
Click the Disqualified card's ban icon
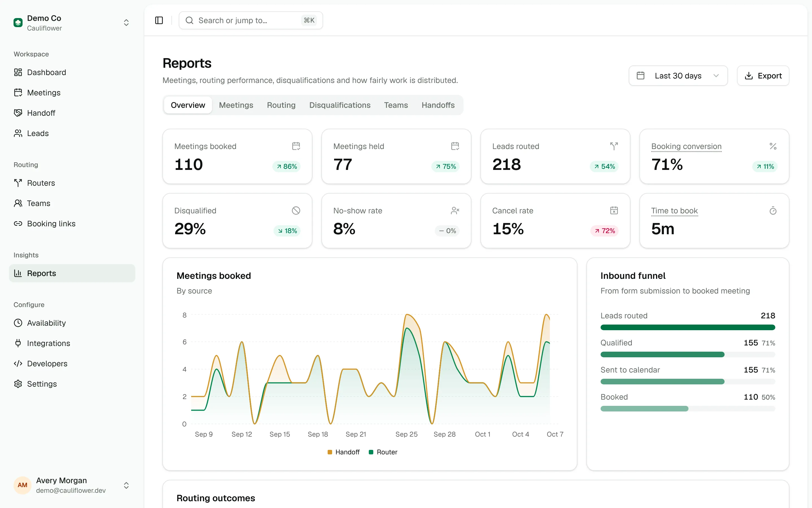pos(296,211)
